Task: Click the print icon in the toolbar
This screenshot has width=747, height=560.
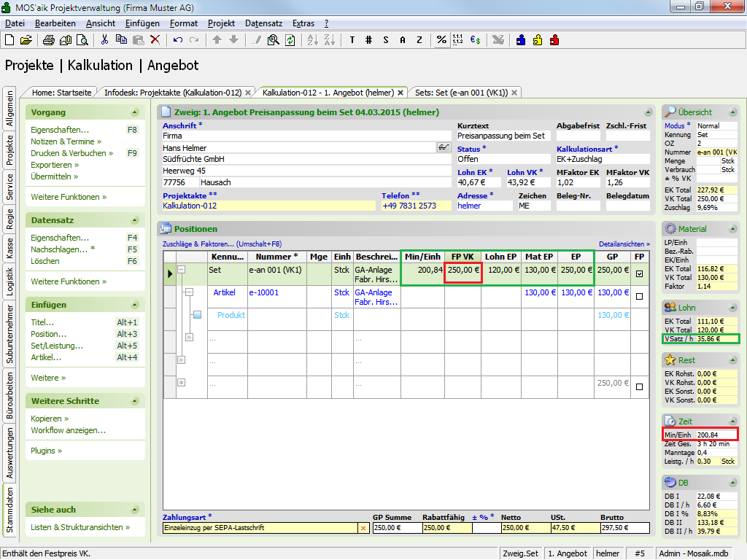Action: 48,40
